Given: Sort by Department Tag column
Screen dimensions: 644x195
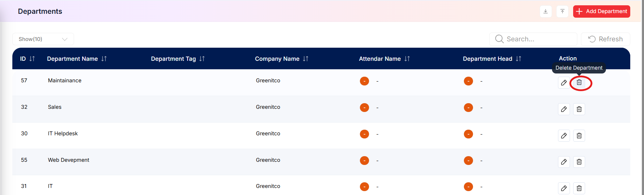Looking at the screenshot, I should pyautogui.click(x=202, y=59).
